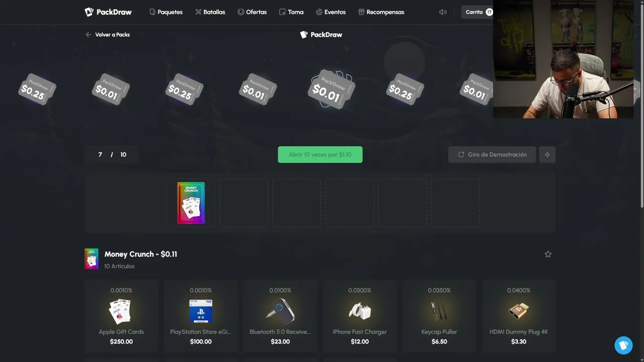Go back via Volver a Packs

108,35
